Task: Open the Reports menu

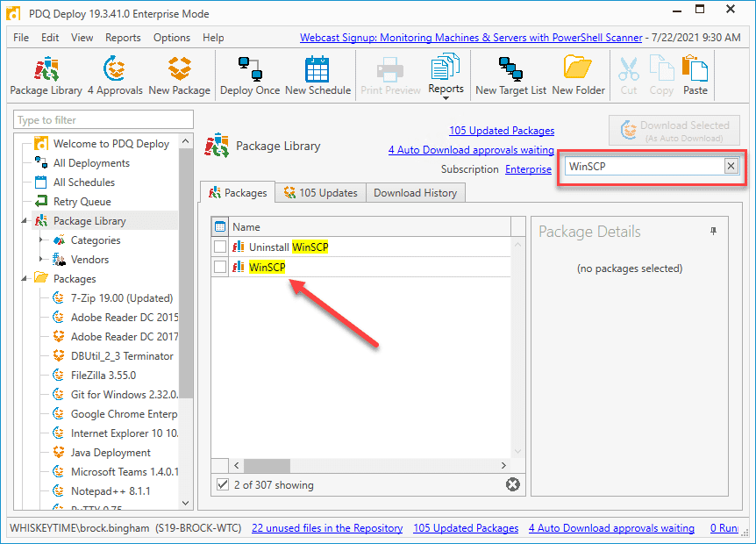Action: pyautogui.click(x=123, y=38)
